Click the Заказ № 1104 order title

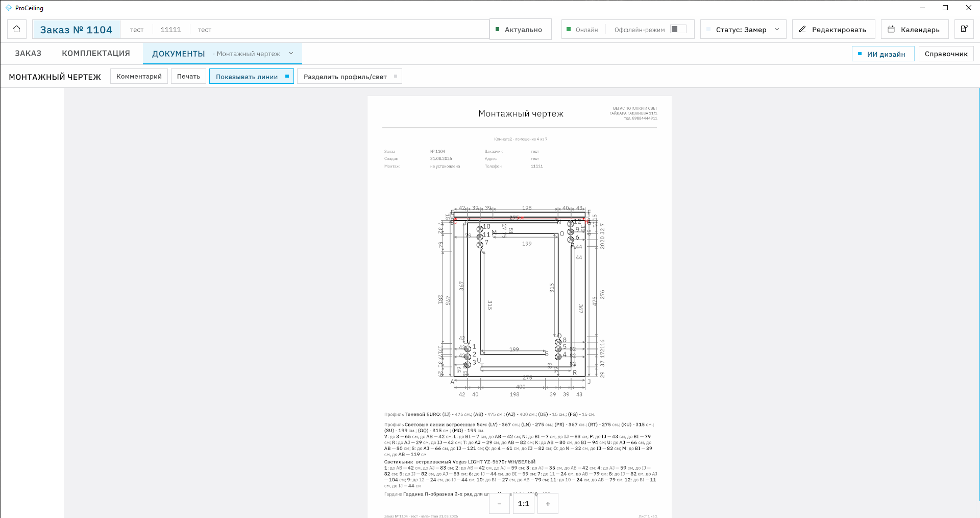point(76,30)
